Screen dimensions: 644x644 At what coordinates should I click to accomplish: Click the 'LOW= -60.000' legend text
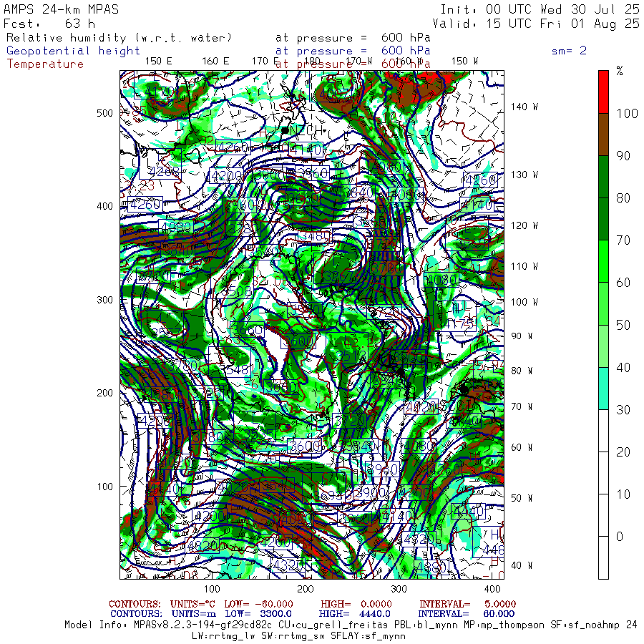tap(259, 604)
